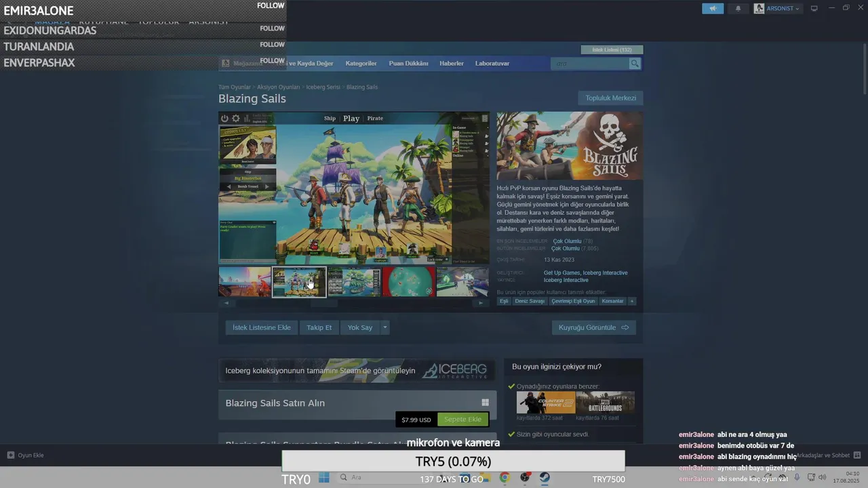868x488 pixels.
Task: Open Google Chrome from the taskbar
Action: click(x=505, y=478)
